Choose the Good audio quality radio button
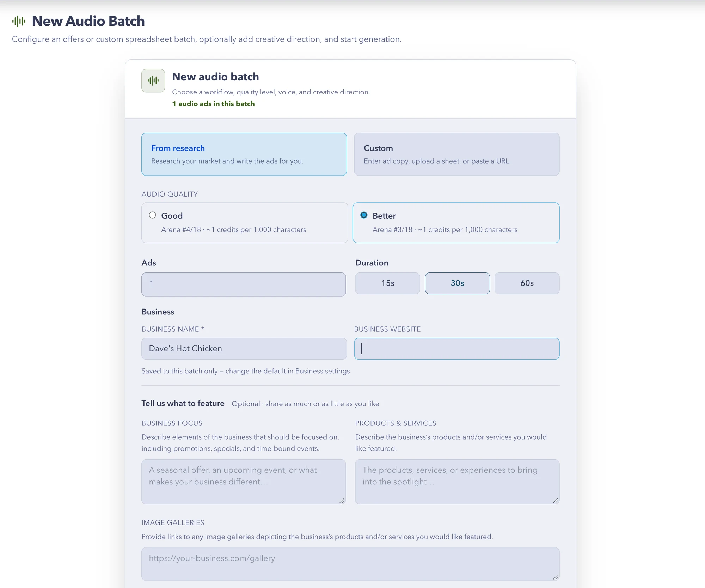 click(x=152, y=215)
